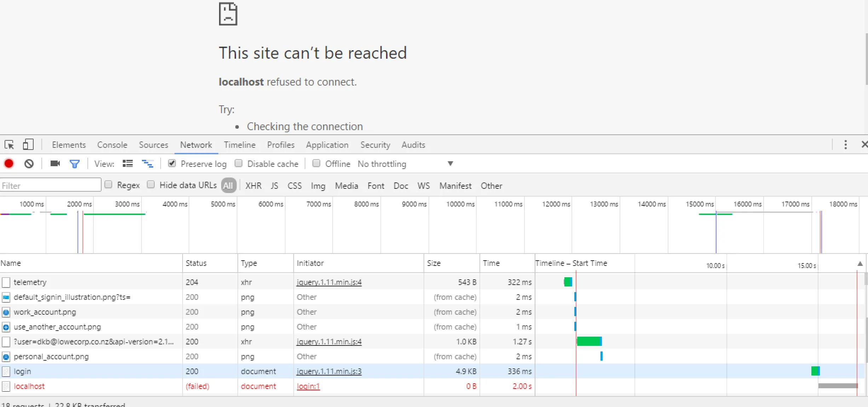Switch to large request rows view icon

(127, 164)
